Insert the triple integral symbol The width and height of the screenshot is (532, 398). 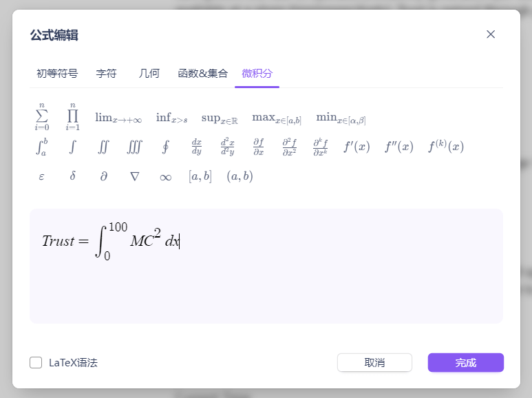coord(134,147)
